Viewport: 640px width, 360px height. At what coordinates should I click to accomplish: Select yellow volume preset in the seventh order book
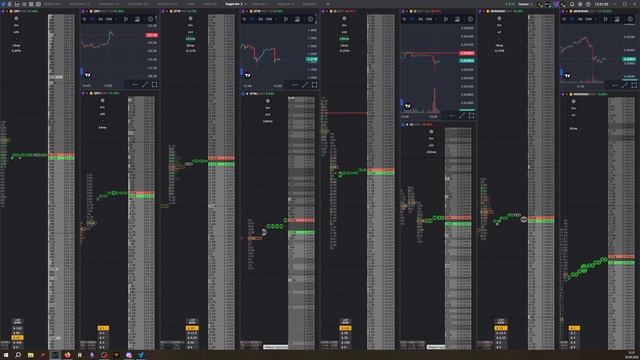click(501, 328)
